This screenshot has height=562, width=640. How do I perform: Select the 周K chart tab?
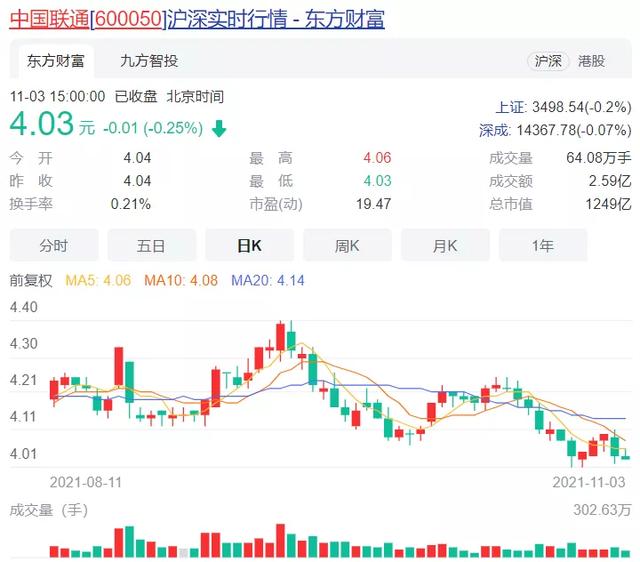click(347, 246)
